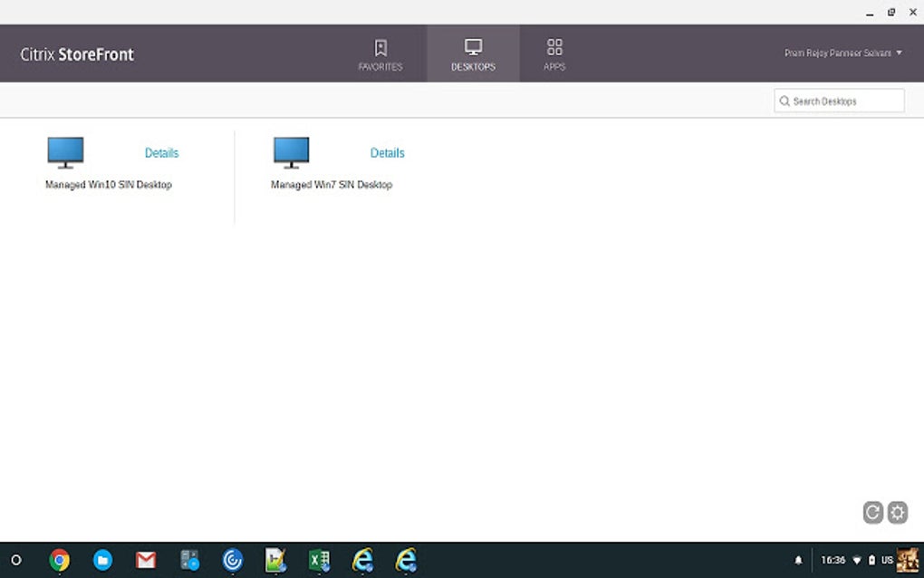Open Details for Managed Win10 SIN Desktop

tap(161, 153)
